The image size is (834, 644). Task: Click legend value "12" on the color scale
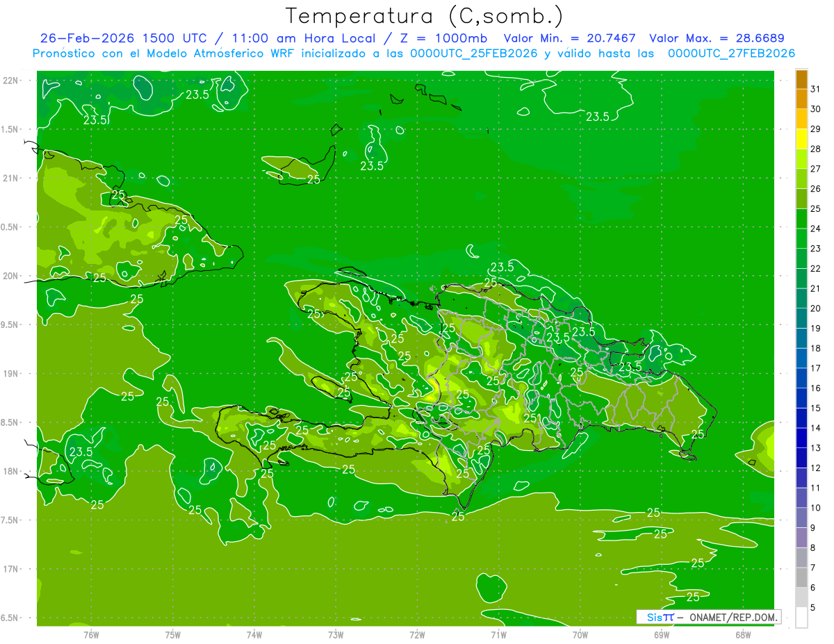815,468
